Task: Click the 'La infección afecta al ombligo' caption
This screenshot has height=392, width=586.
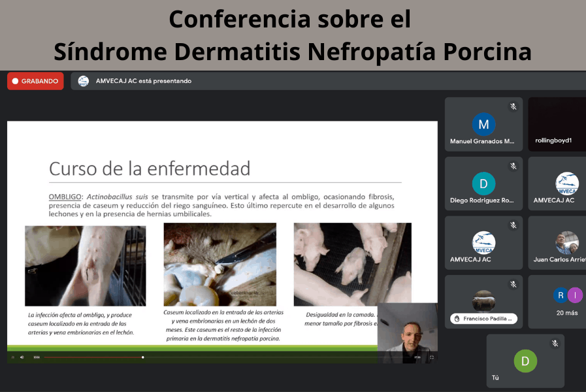Action: click(x=81, y=323)
